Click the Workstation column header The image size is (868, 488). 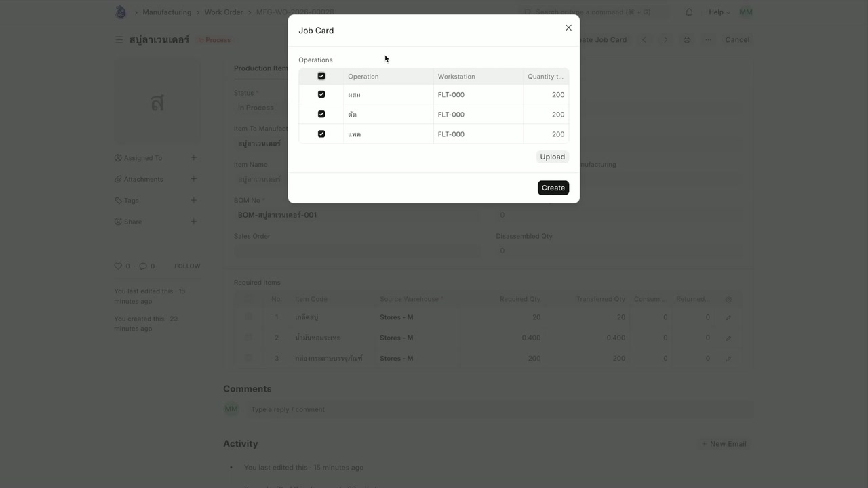(478, 76)
